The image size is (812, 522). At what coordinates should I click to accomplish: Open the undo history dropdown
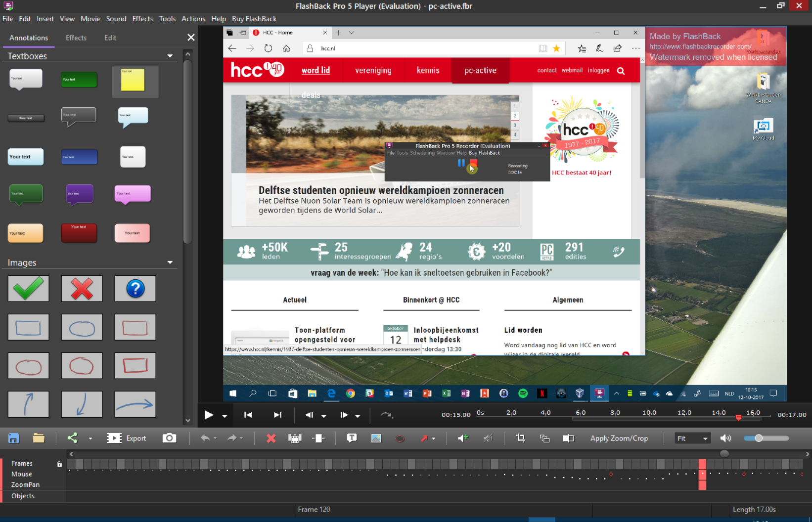pos(215,438)
